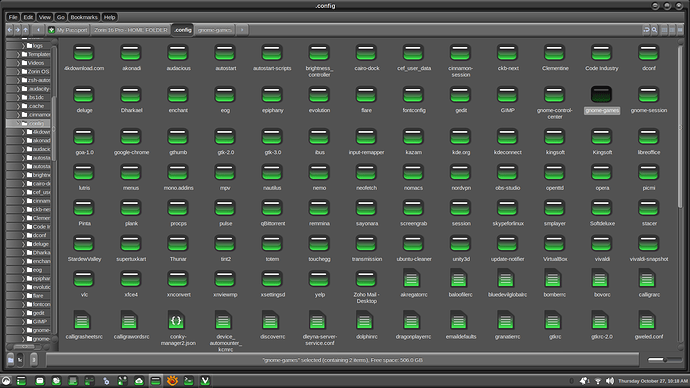Click the path bar right scroll arrow

[242, 30]
